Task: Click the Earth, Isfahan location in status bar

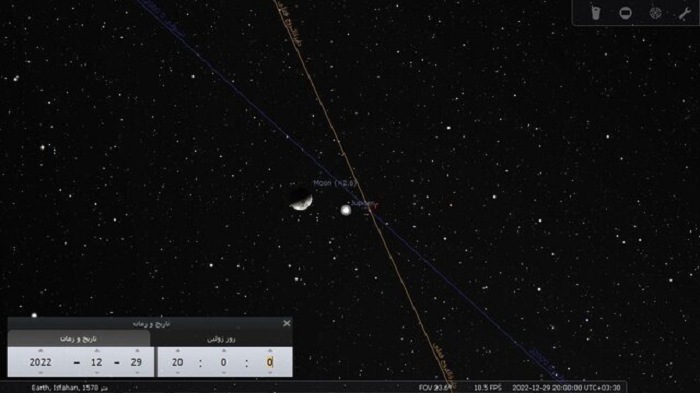Action: 69,388
